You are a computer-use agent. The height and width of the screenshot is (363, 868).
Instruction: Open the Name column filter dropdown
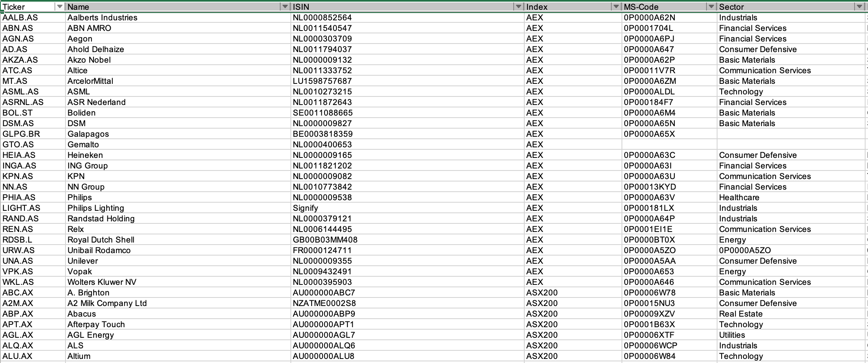[285, 7]
